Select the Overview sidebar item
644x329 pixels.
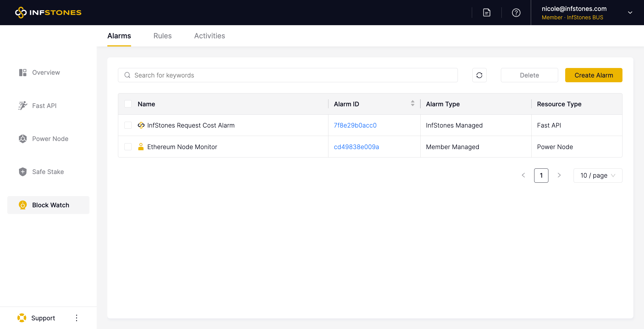pos(46,72)
